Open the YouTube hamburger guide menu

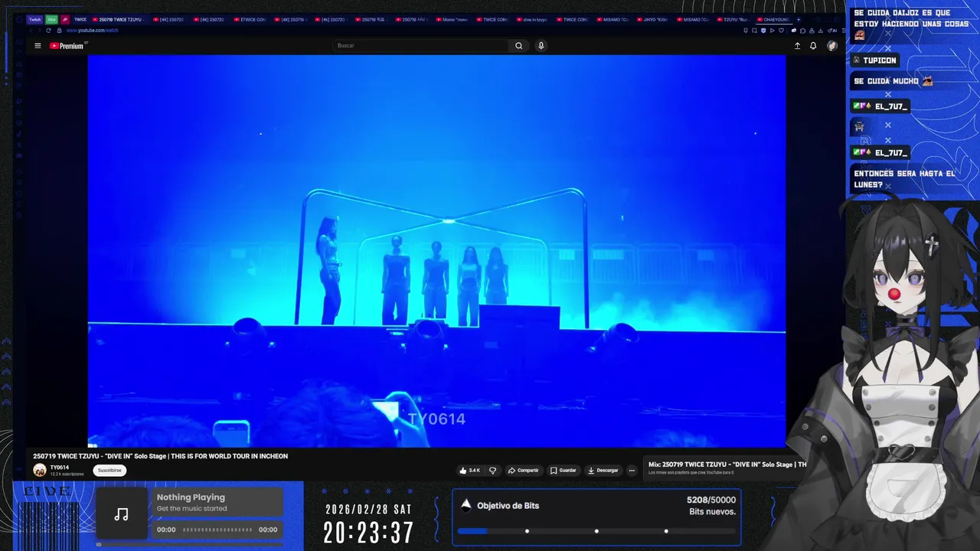click(38, 46)
